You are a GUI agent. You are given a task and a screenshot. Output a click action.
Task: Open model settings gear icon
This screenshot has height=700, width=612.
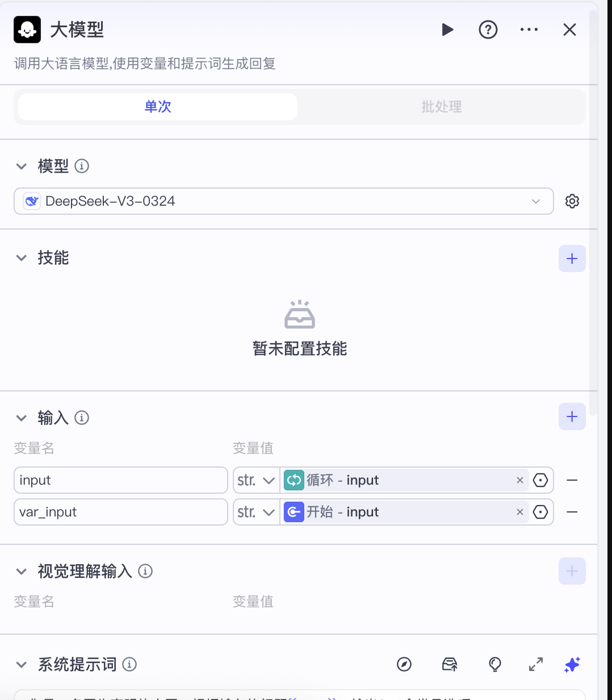point(572,201)
